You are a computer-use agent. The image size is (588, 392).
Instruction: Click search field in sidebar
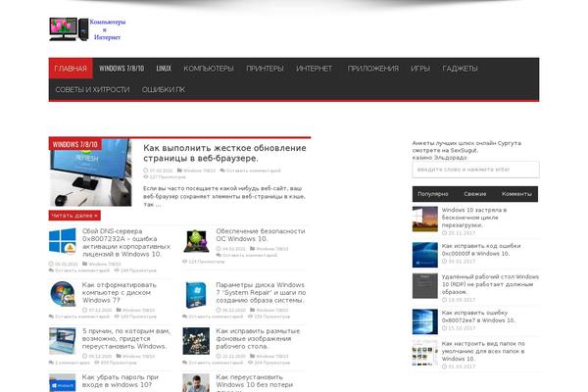click(475, 170)
